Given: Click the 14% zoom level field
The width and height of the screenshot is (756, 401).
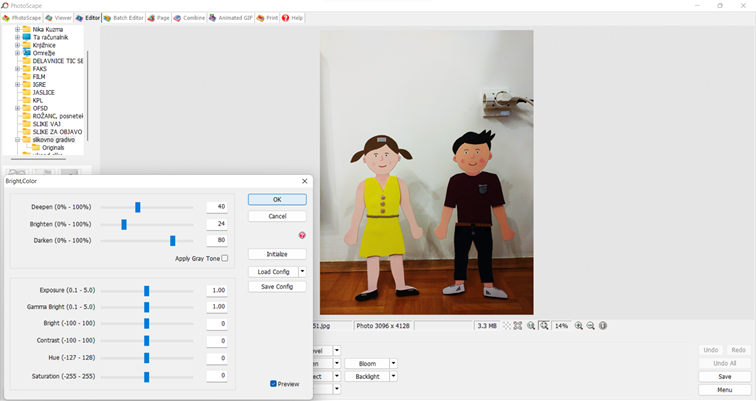Looking at the screenshot, I should coord(561,326).
